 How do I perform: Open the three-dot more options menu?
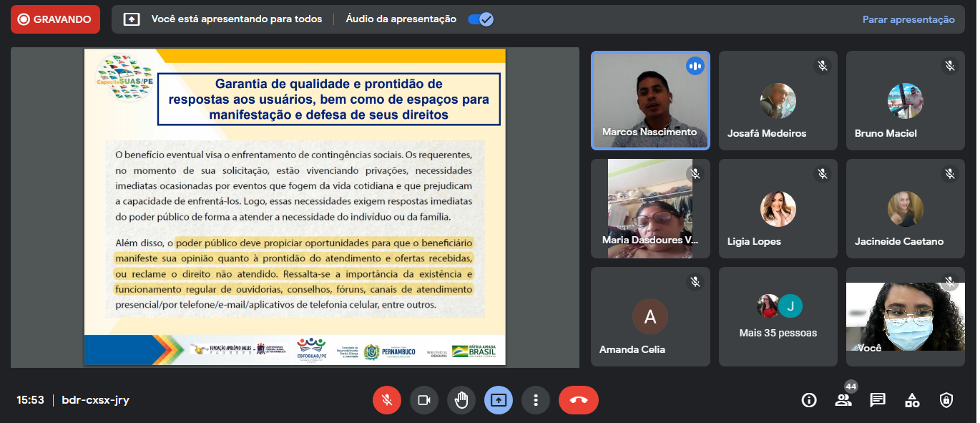point(535,400)
